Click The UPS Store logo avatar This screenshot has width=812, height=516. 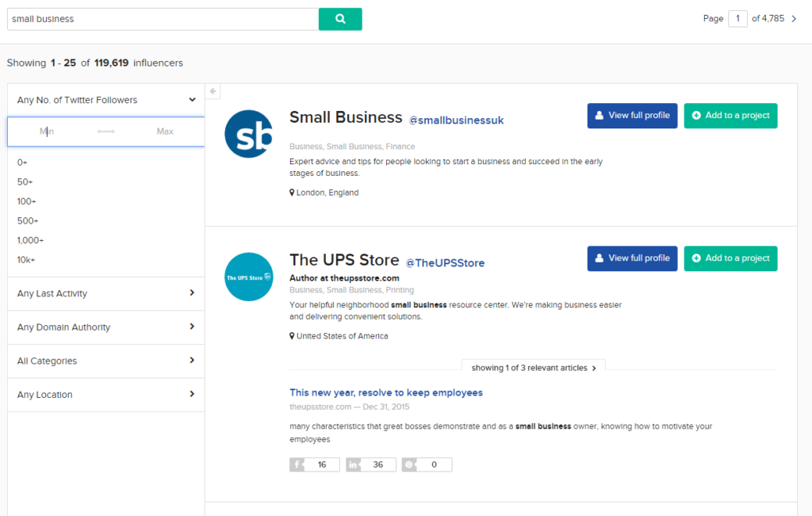[x=248, y=277]
